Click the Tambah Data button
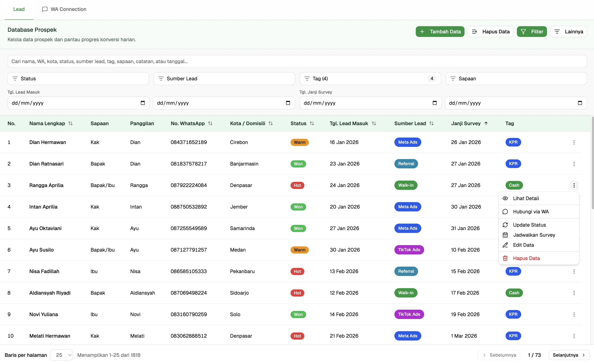Screen dimensions: 594x364 pyautogui.click(x=440, y=32)
